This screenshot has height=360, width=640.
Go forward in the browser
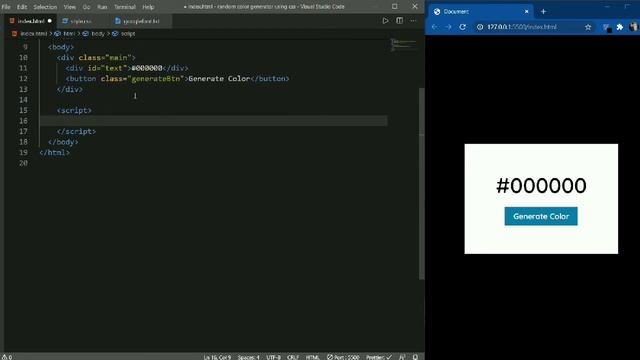click(x=448, y=27)
